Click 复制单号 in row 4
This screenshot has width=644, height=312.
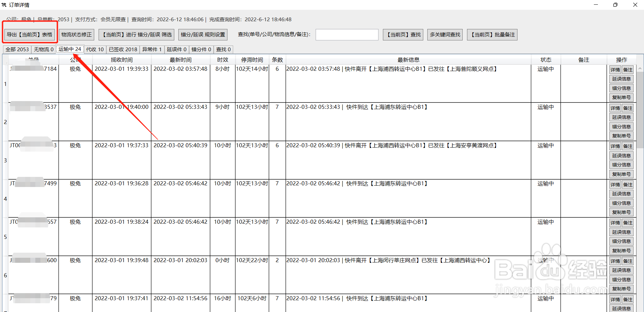621,212
